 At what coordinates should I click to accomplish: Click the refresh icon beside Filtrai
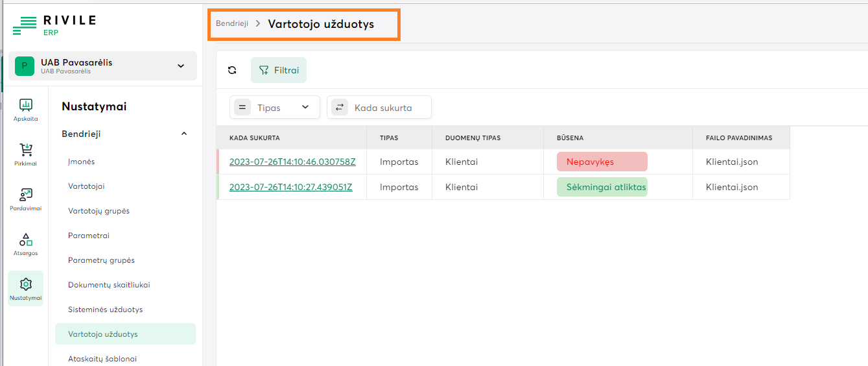[232, 70]
